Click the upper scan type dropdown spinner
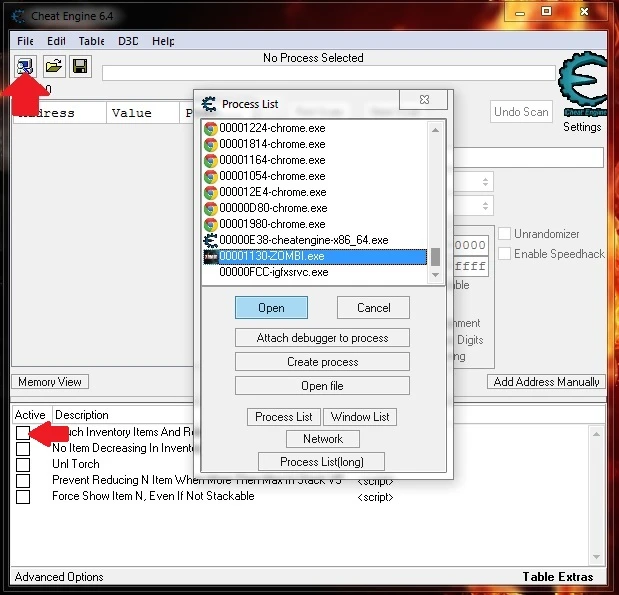619x595 pixels. 485,182
